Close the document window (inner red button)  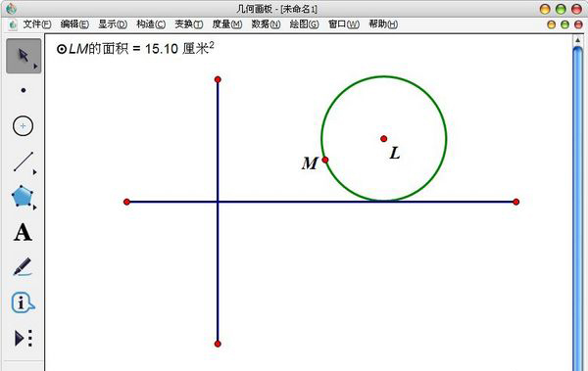click(x=578, y=24)
